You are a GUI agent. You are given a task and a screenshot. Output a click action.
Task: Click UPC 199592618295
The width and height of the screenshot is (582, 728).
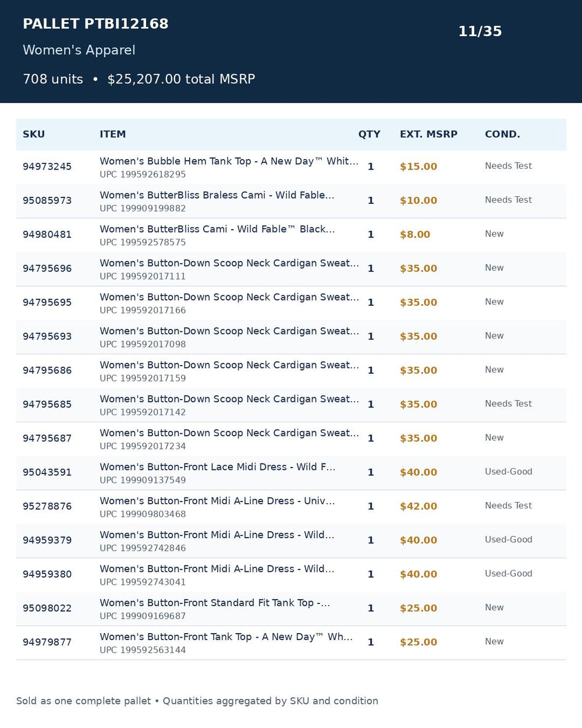tap(143, 175)
